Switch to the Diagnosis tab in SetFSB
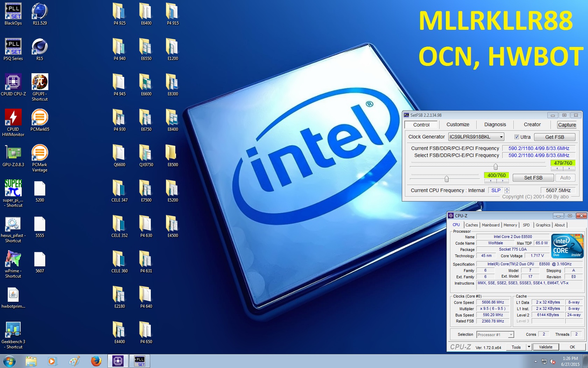Viewport: 588px width, 368px height. click(495, 124)
